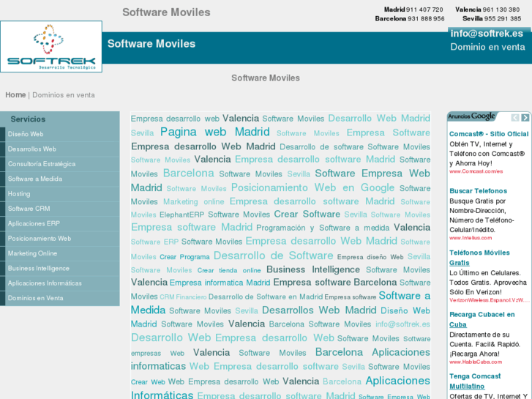The height and width of the screenshot is (399, 532).
Task: Open Dominios en venta breadcrumb link
Action: click(64, 94)
